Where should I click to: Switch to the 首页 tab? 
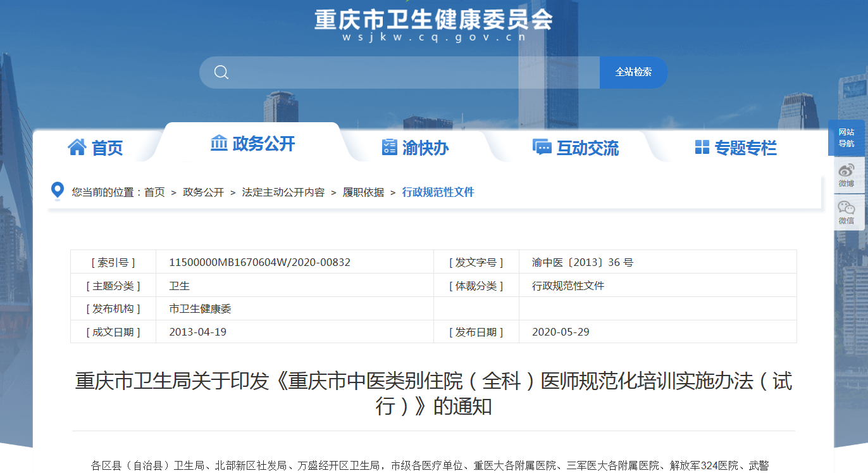[x=106, y=146]
